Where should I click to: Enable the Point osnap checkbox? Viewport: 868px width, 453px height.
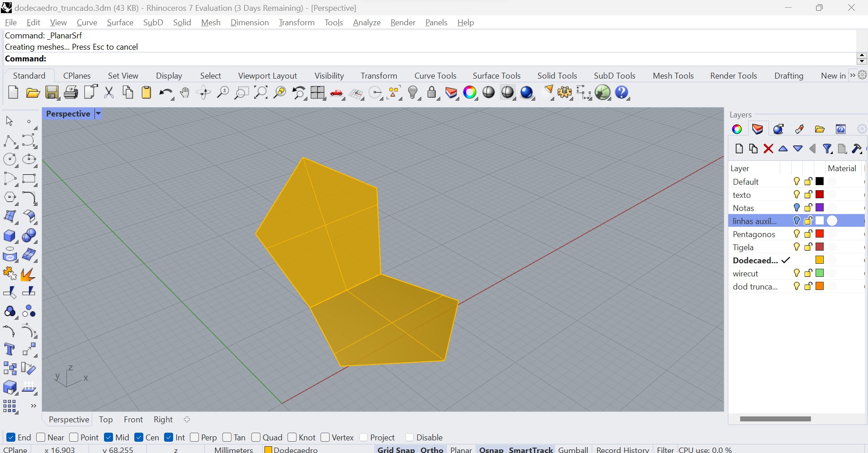click(74, 437)
